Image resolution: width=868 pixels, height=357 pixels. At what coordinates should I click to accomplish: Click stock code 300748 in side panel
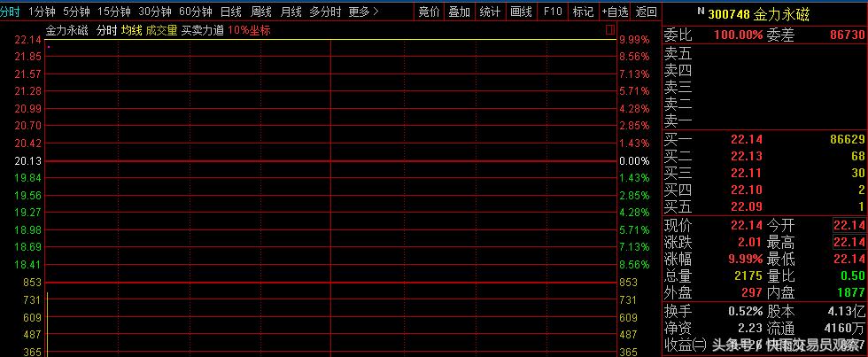click(728, 15)
